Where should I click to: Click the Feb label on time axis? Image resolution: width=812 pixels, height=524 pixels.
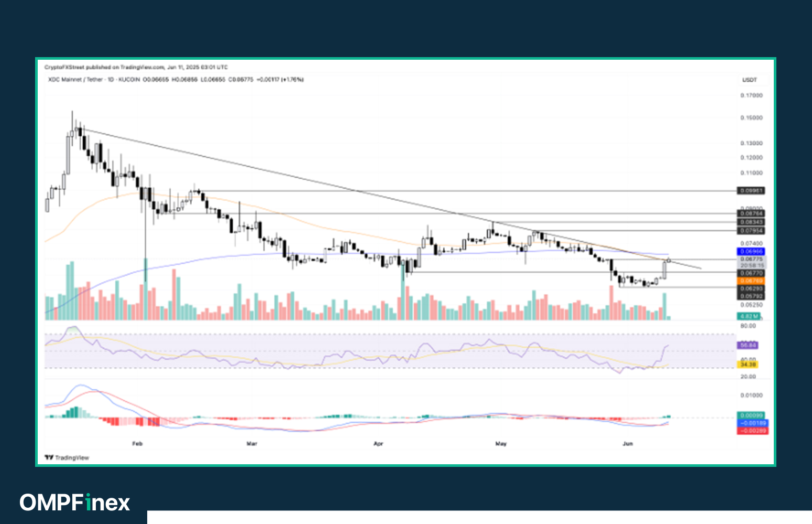137,444
